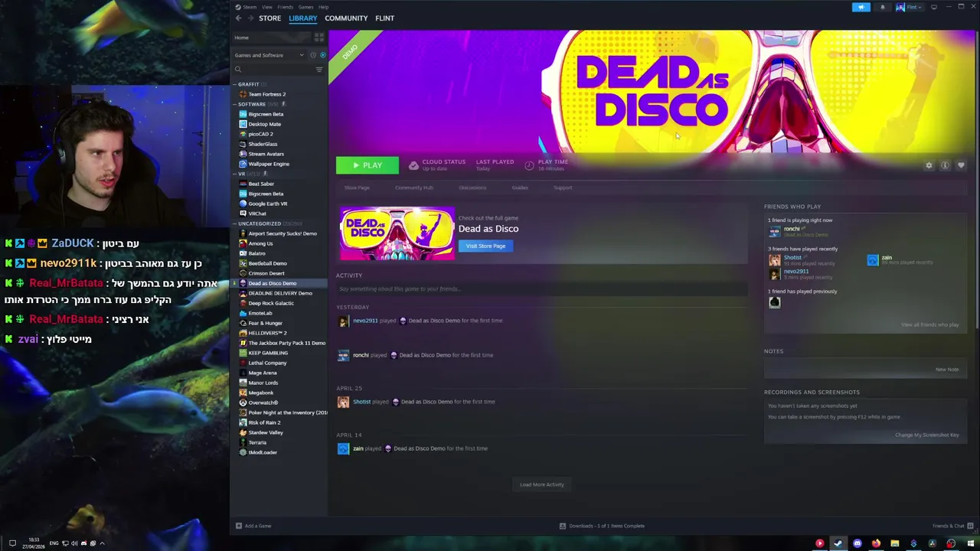Select Among Us in library list
This screenshot has width=980, height=551.
click(x=260, y=243)
